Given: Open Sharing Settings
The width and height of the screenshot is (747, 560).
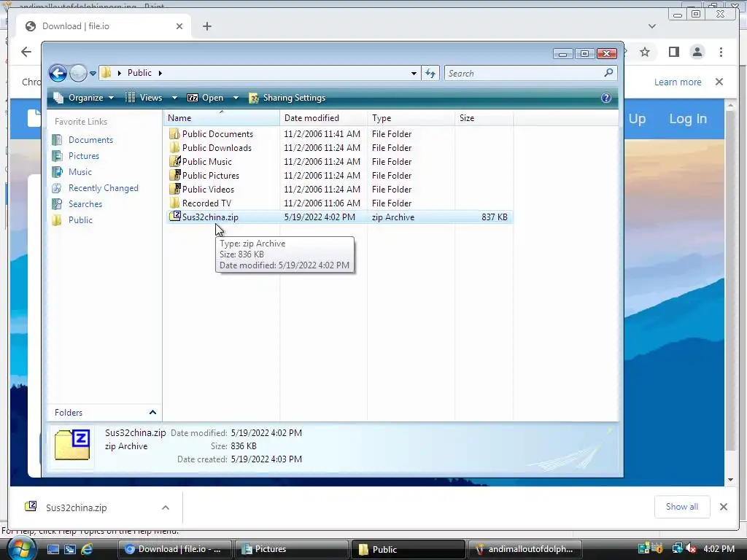Looking at the screenshot, I should point(287,98).
